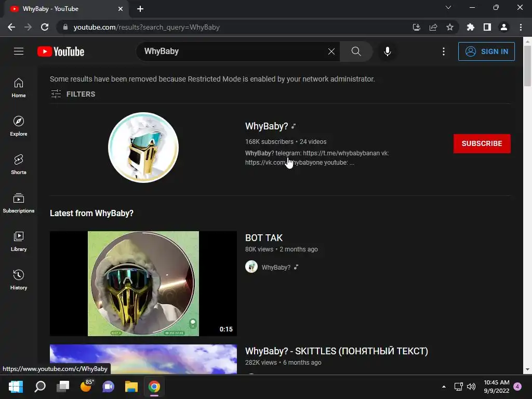Click the YouTube logo
This screenshot has width=532, height=399.
pos(61,51)
